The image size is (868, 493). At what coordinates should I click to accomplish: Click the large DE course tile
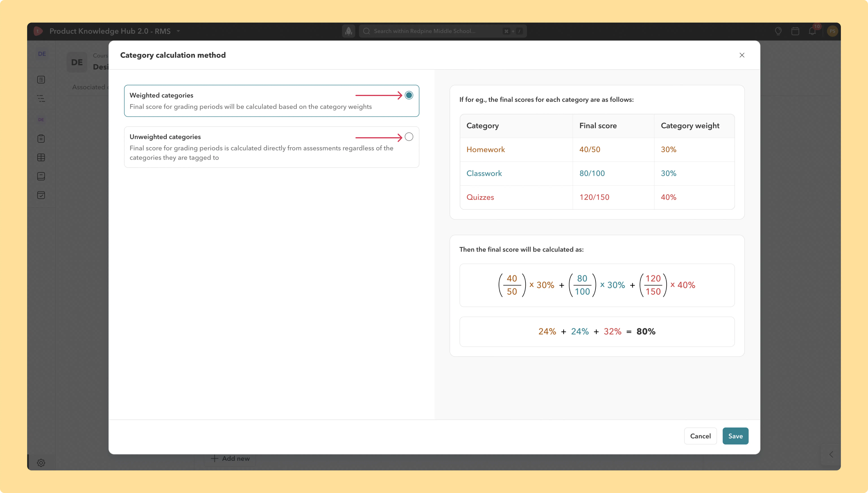click(x=77, y=62)
